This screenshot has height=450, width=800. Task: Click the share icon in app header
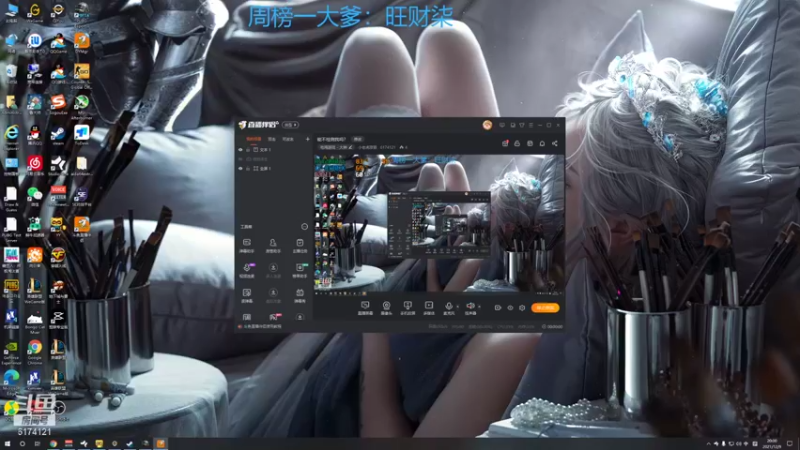(555, 143)
